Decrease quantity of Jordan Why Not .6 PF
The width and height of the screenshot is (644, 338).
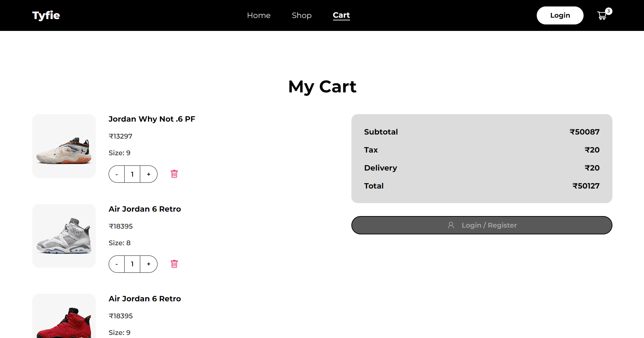click(117, 174)
